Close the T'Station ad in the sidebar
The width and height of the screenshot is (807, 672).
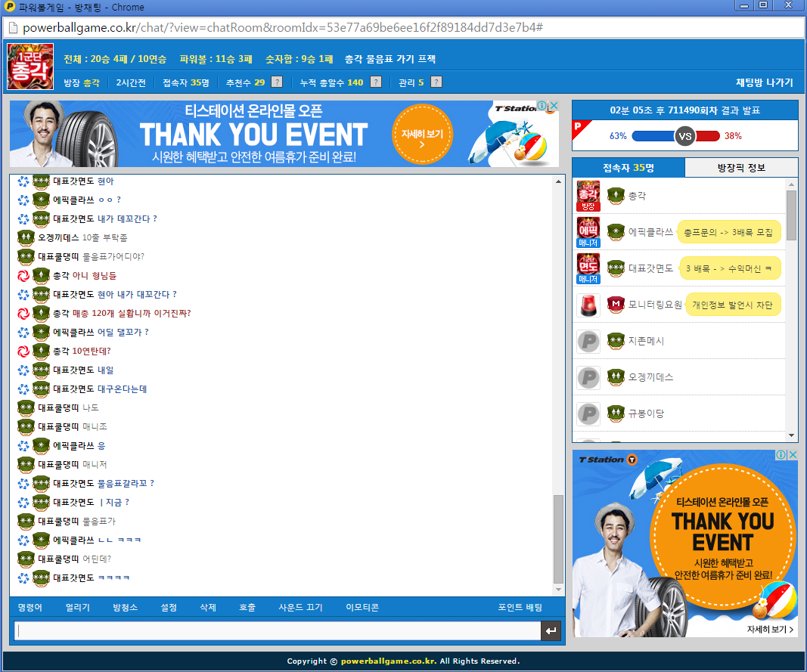tap(793, 455)
